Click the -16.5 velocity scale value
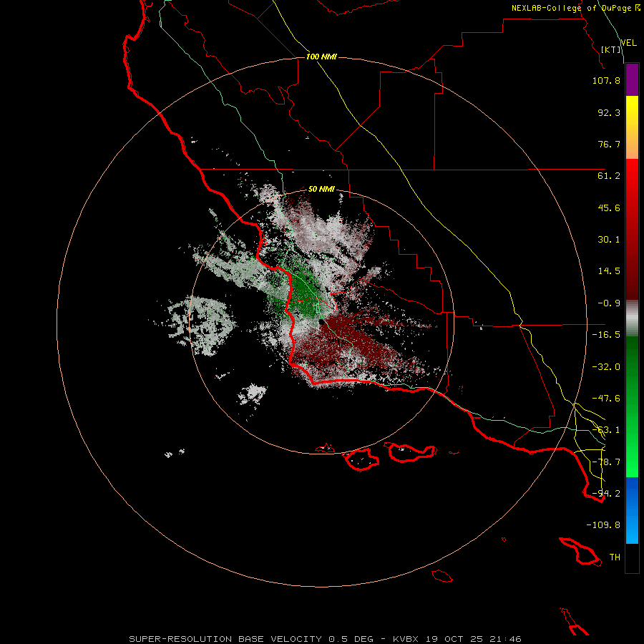This screenshot has height=644, width=644. [x=606, y=335]
